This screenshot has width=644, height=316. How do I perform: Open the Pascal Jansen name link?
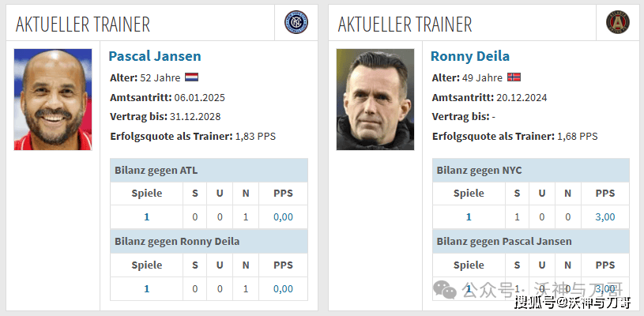click(155, 56)
